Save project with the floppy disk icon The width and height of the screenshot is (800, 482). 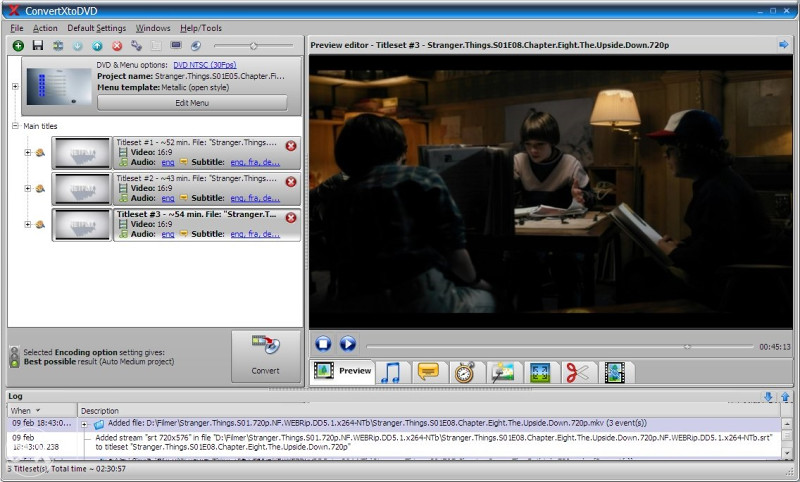[38, 45]
